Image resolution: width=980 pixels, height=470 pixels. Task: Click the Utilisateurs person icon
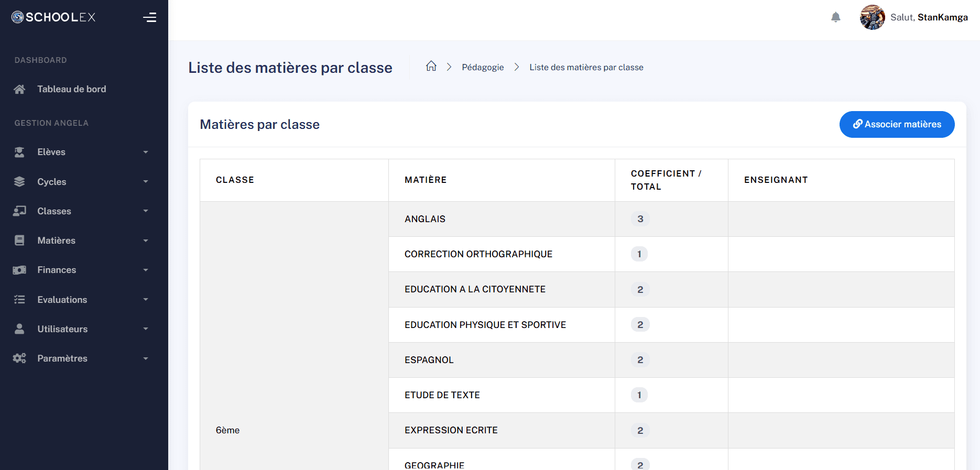19,329
